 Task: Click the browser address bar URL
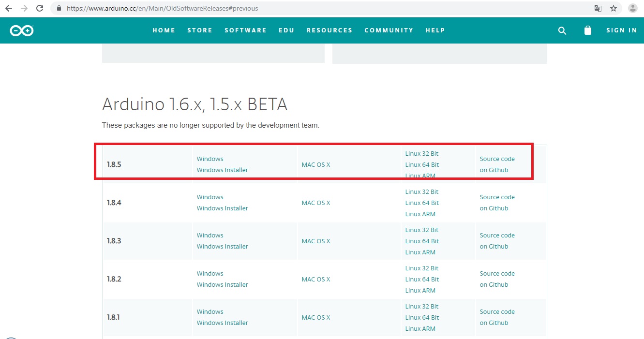click(x=162, y=8)
